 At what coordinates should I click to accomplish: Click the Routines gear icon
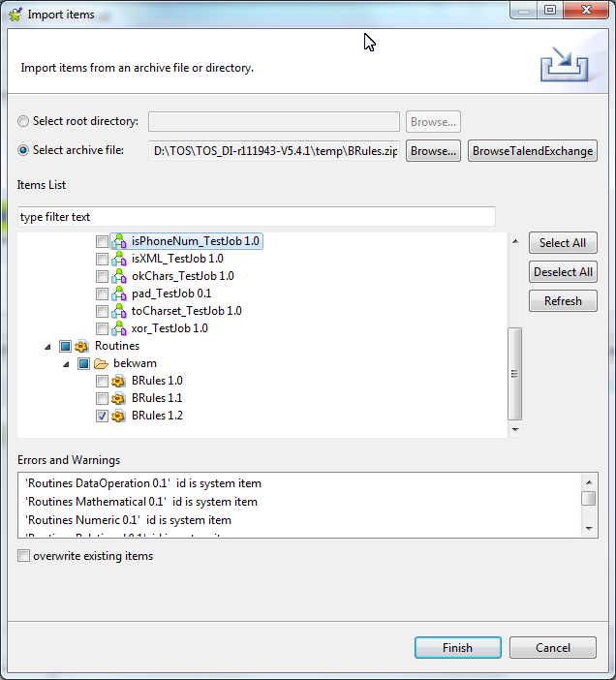(x=81, y=346)
